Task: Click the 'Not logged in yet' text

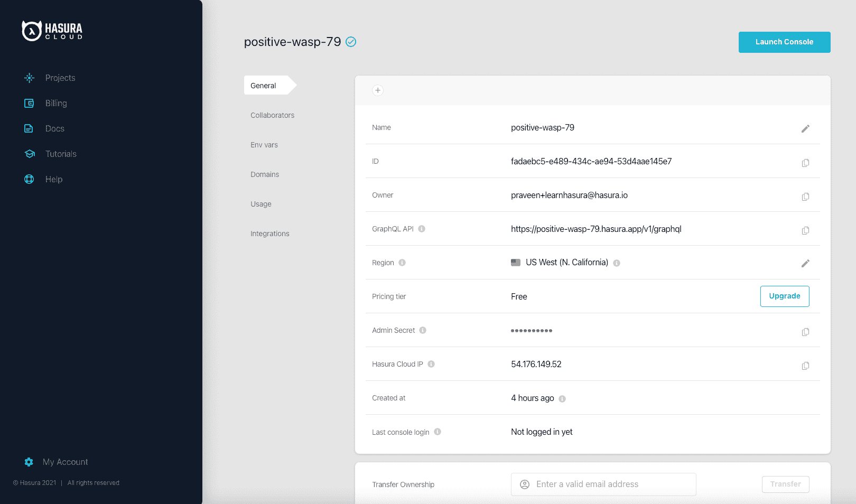Action: 542,432
